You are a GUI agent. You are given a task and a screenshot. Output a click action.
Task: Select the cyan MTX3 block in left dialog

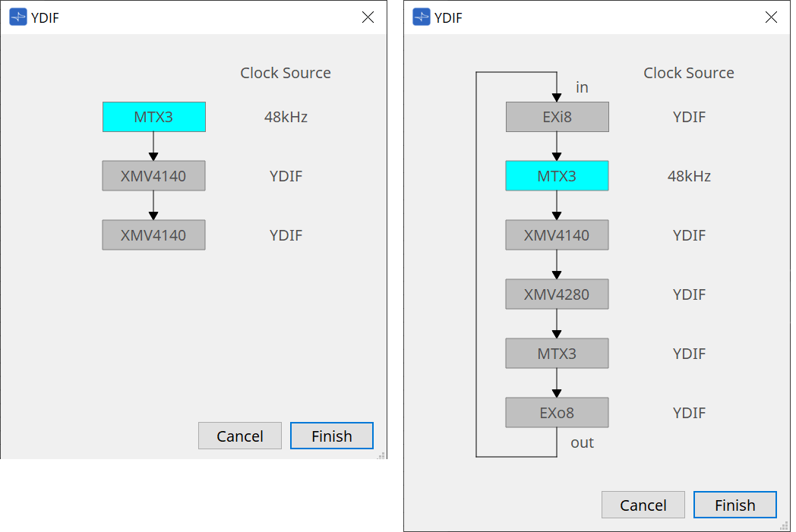tap(154, 117)
